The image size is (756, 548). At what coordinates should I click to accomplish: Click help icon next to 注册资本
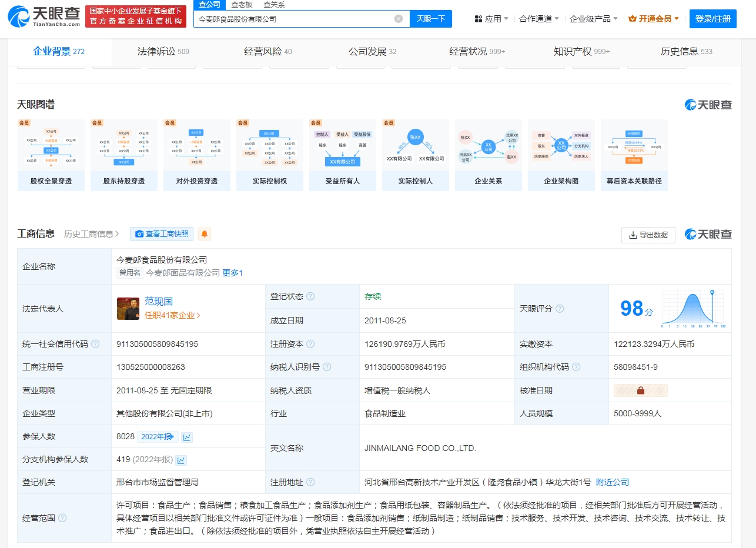[310, 344]
